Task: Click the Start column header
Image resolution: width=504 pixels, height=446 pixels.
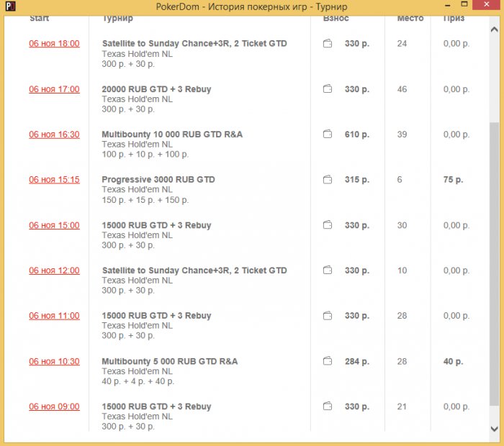Action: click(x=39, y=18)
